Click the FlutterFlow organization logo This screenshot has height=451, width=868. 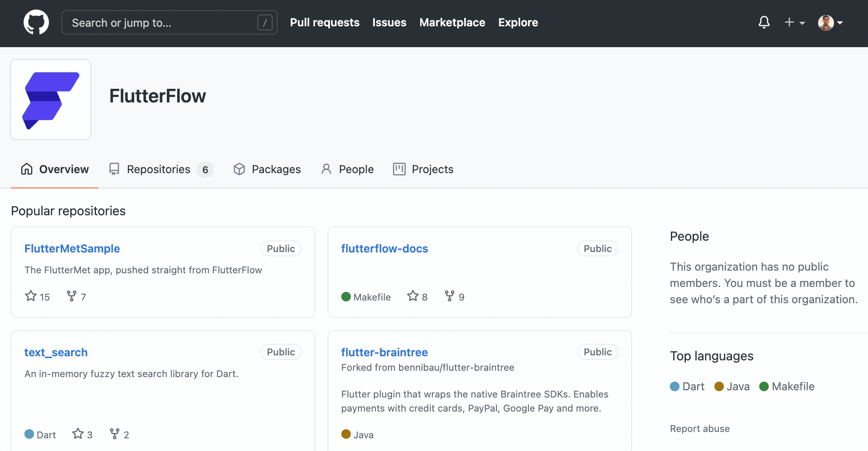click(51, 99)
